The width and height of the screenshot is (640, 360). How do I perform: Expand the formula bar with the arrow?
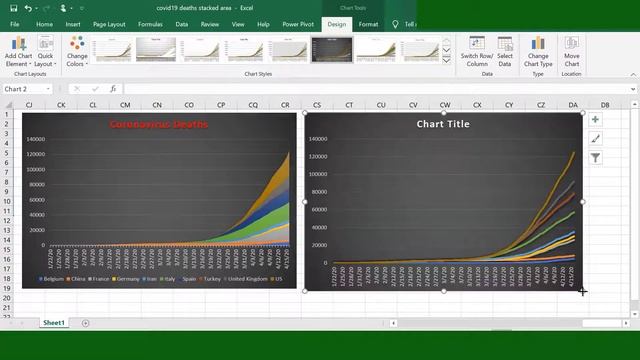633,89
